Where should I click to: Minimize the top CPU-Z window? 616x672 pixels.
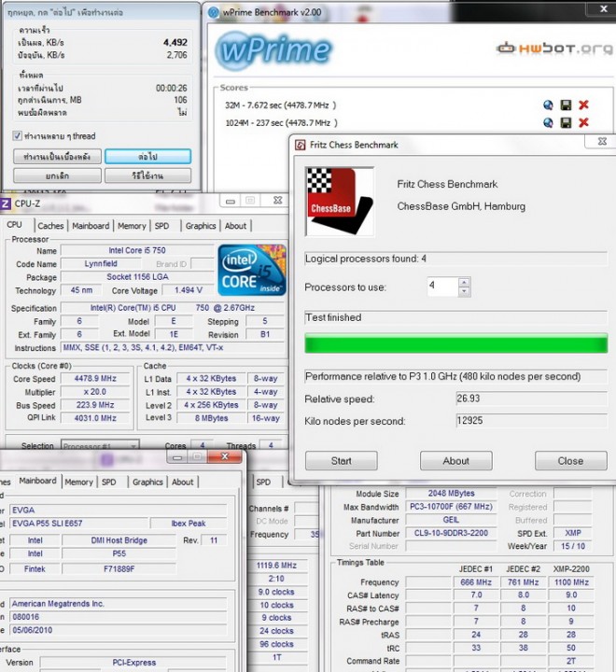(231, 201)
